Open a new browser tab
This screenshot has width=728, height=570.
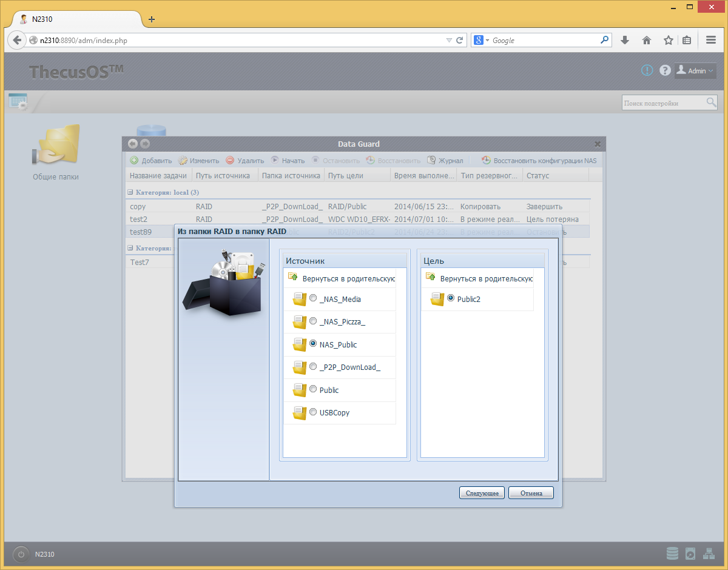[x=152, y=19]
